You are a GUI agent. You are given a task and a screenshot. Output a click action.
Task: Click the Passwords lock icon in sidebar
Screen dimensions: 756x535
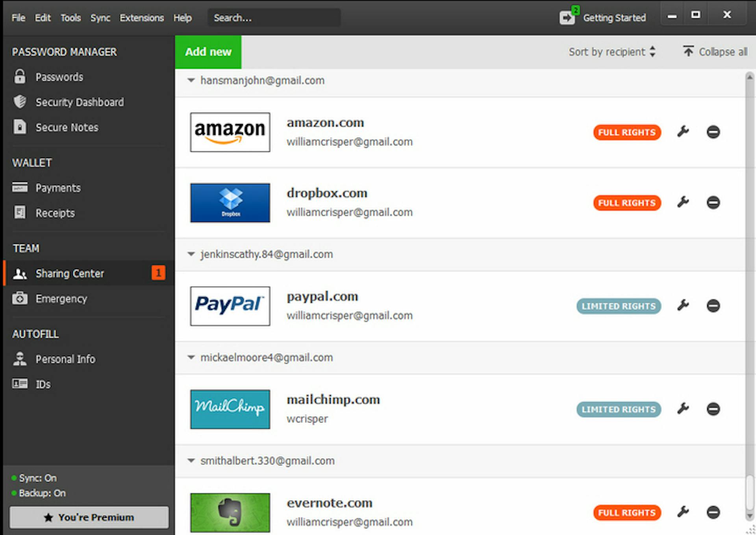(x=20, y=76)
